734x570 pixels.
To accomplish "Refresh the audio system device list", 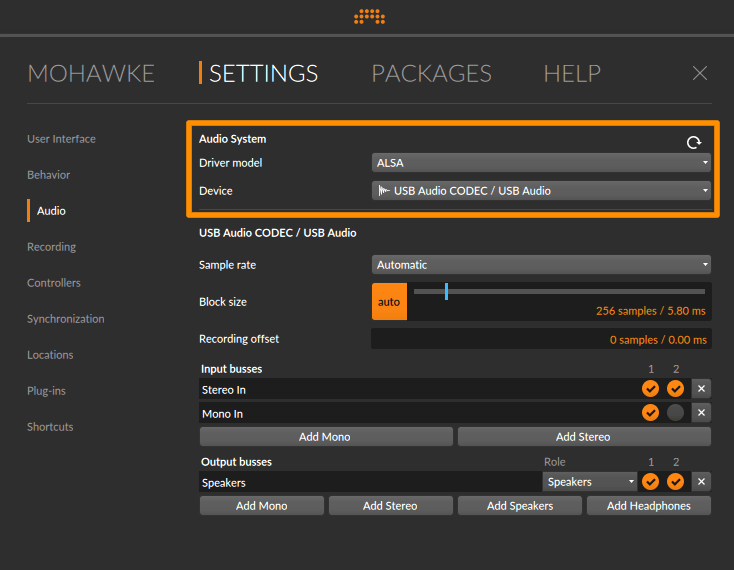I will 693,142.
